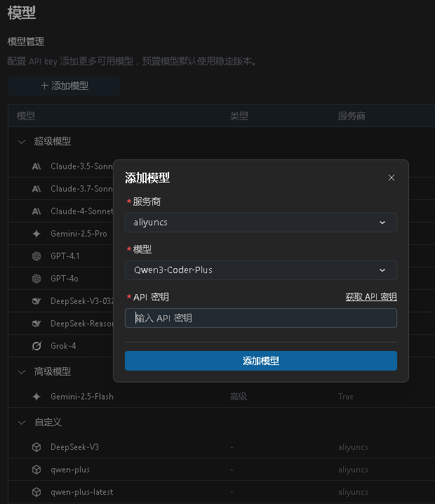Viewport: 435px width, 504px height.
Task: Click the Anthropic icon beside Claude-4-Sonnet
Action: pyautogui.click(x=36, y=211)
